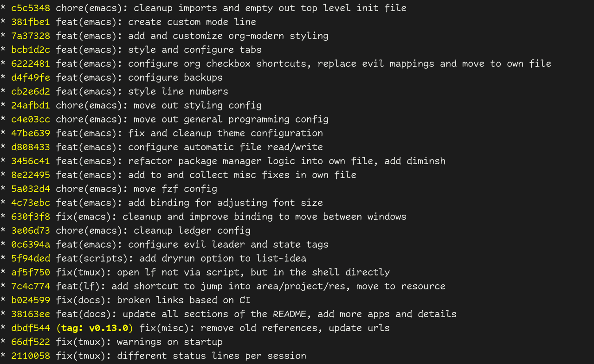Click commit hash 381fbe1
The image size is (594, 364).
31,22
